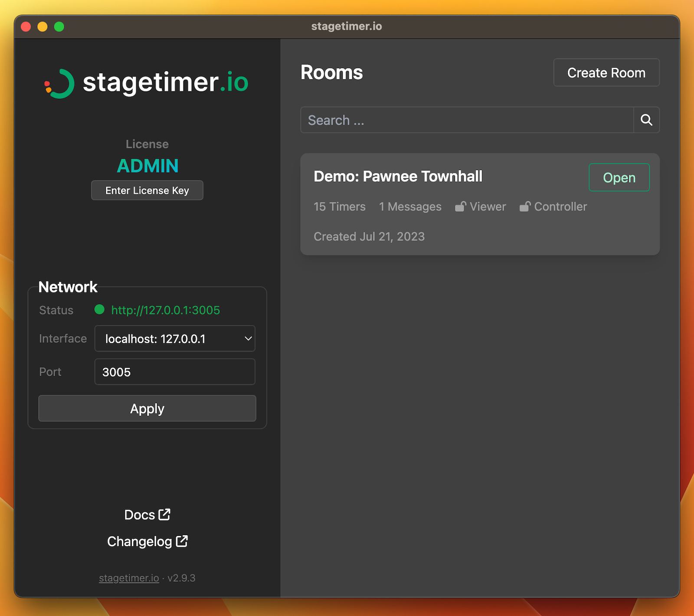The width and height of the screenshot is (694, 616).
Task: Create a new room
Action: point(606,72)
